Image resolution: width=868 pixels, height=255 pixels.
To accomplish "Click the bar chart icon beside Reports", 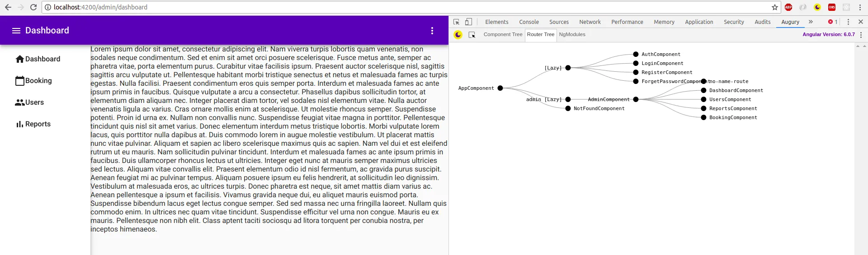I will click(20, 124).
